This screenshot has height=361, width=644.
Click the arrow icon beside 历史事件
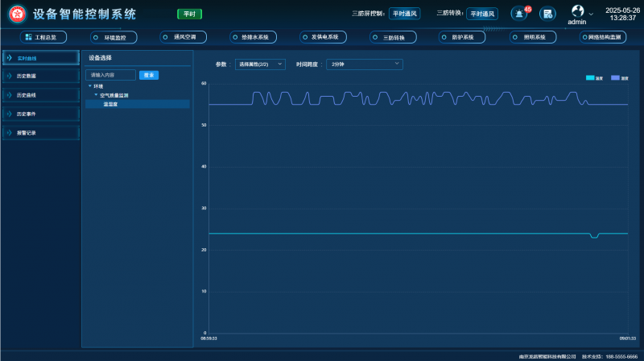click(9, 114)
